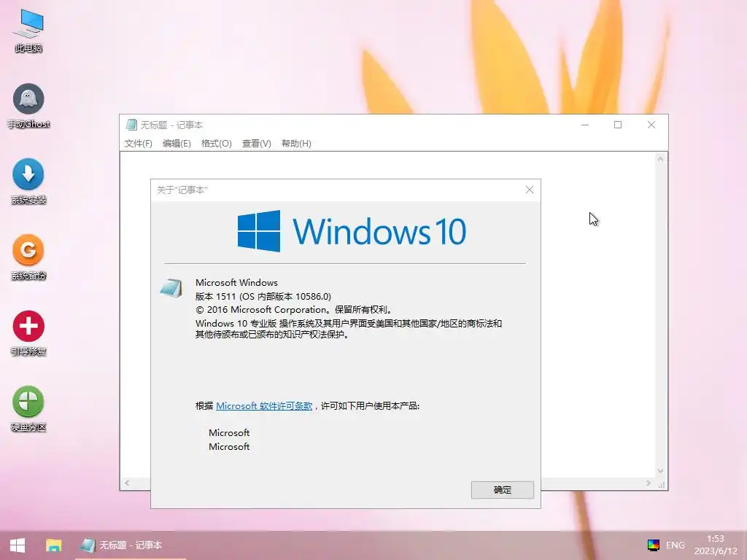Screen dimensions: 747x560
Task: Click Notepad horizontal scrollbar left arrow
Action: point(127,483)
